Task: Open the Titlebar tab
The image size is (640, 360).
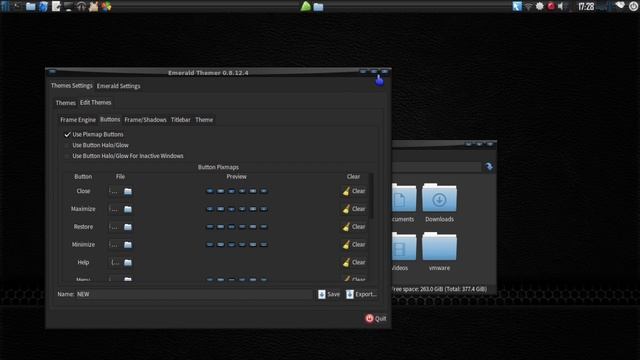Action: [x=180, y=120]
